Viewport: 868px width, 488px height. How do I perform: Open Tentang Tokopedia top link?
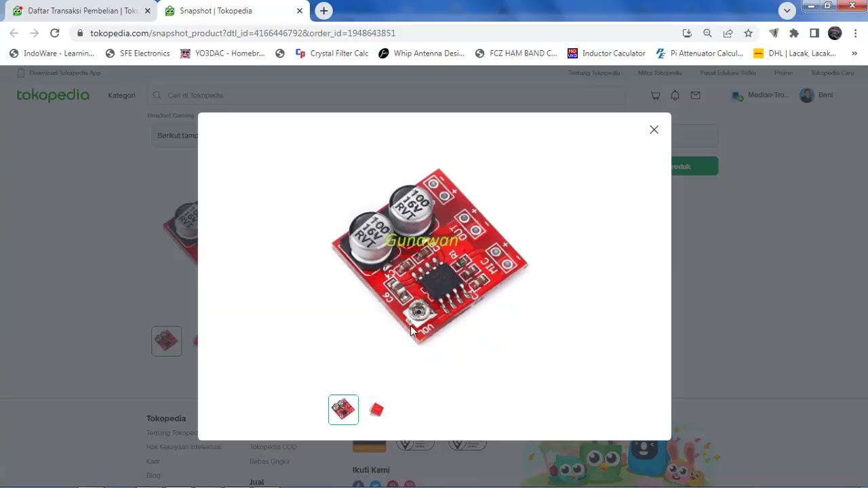[594, 73]
